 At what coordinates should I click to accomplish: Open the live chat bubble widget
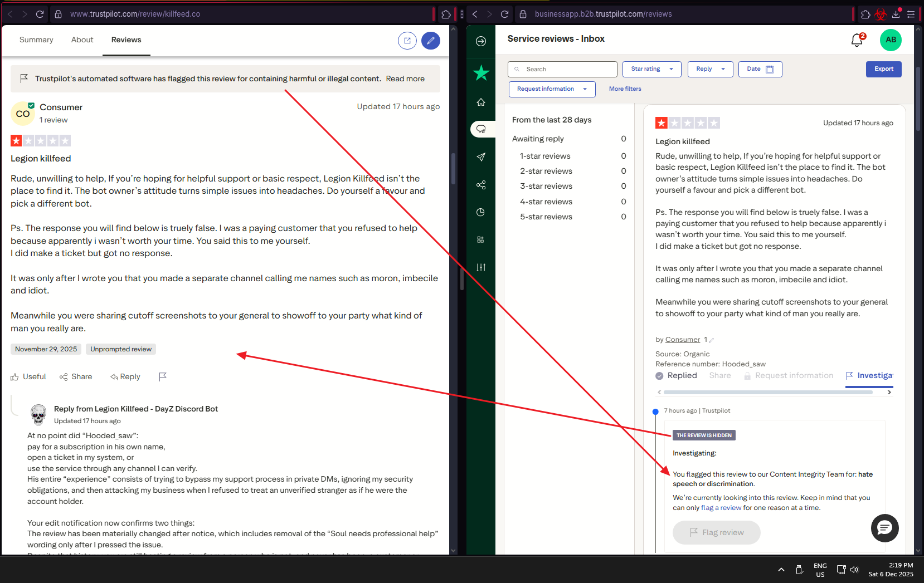click(x=884, y=528)
